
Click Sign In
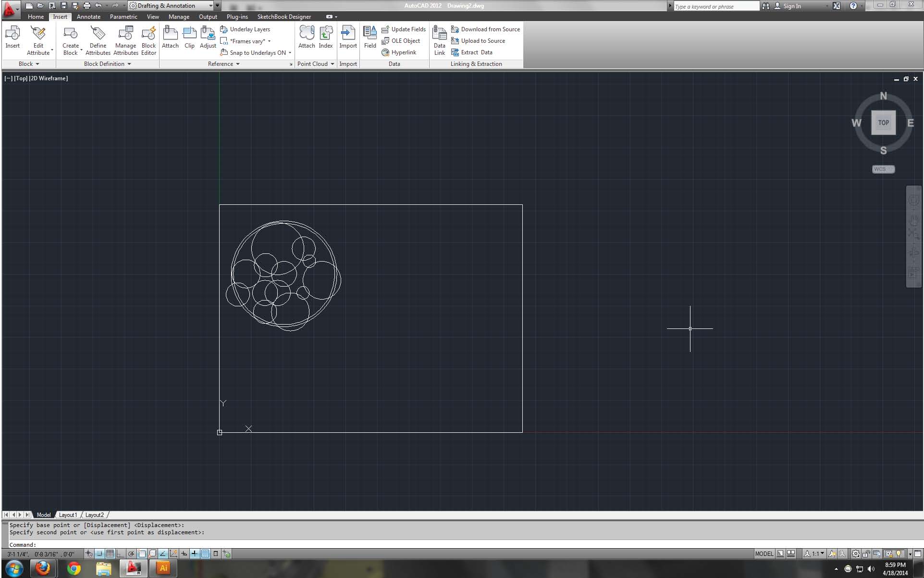point(787,6)
